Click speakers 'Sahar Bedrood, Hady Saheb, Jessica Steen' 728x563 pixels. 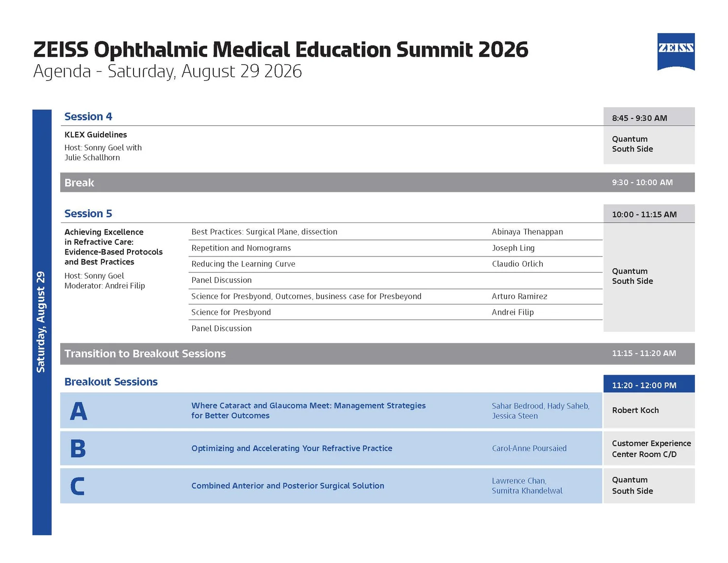541,411
